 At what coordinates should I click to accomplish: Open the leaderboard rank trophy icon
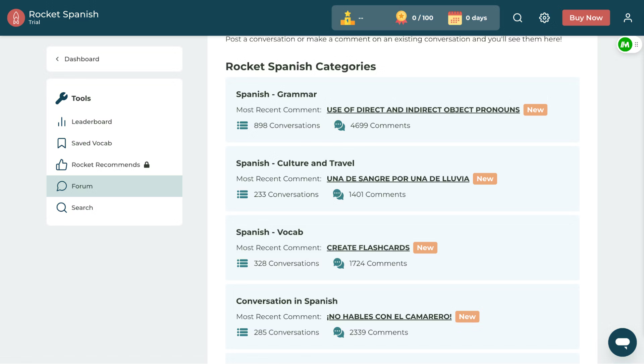coord(347,18)
